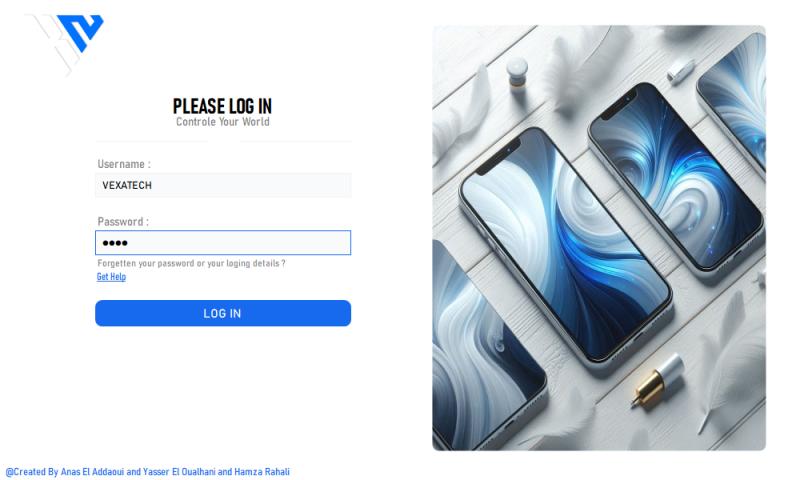Click the "Controle Your World" subtitle
The image size is (800, 480).
pos(222,122)
